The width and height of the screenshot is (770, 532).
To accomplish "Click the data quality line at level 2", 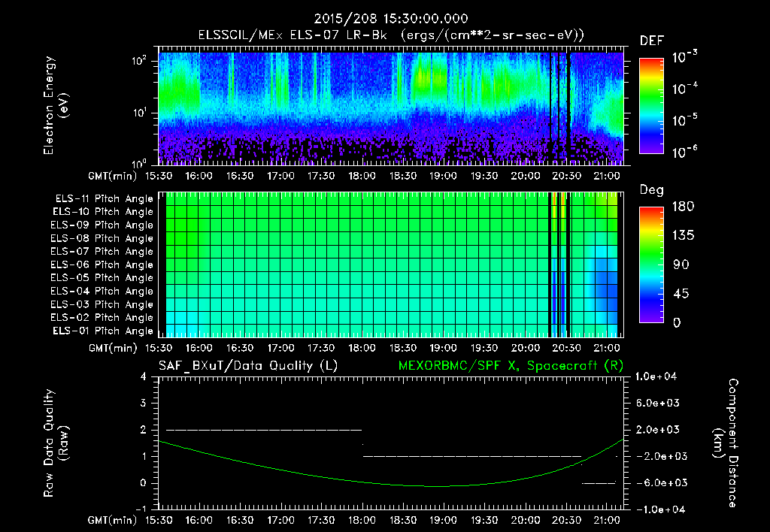I will (264, 430).
